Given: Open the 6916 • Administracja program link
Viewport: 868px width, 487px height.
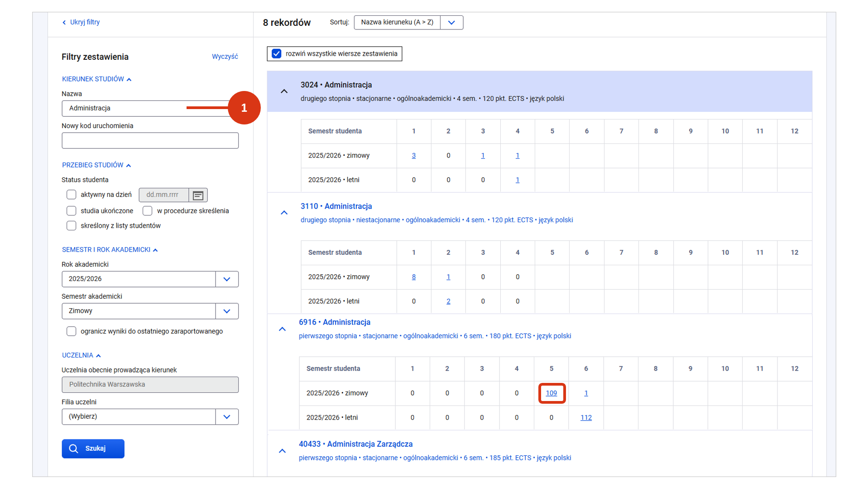Looking at the screenshot, I should 335,322.
